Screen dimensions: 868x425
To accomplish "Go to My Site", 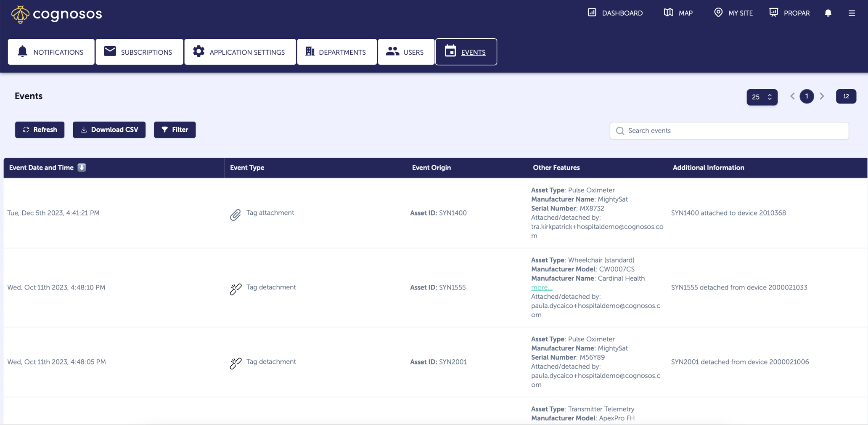I will tap(733, 13).
